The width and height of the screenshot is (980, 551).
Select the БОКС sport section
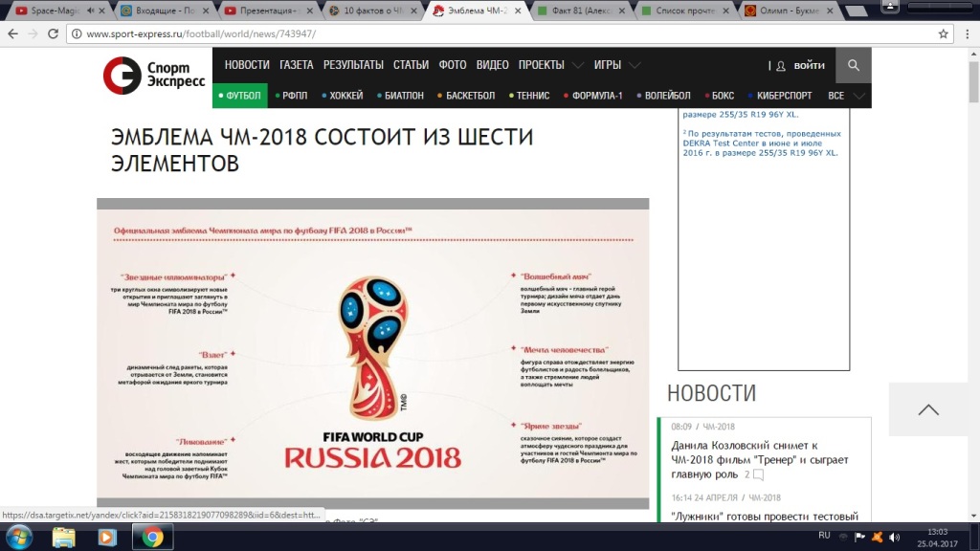pyautogui.click(x=720, y=96)
